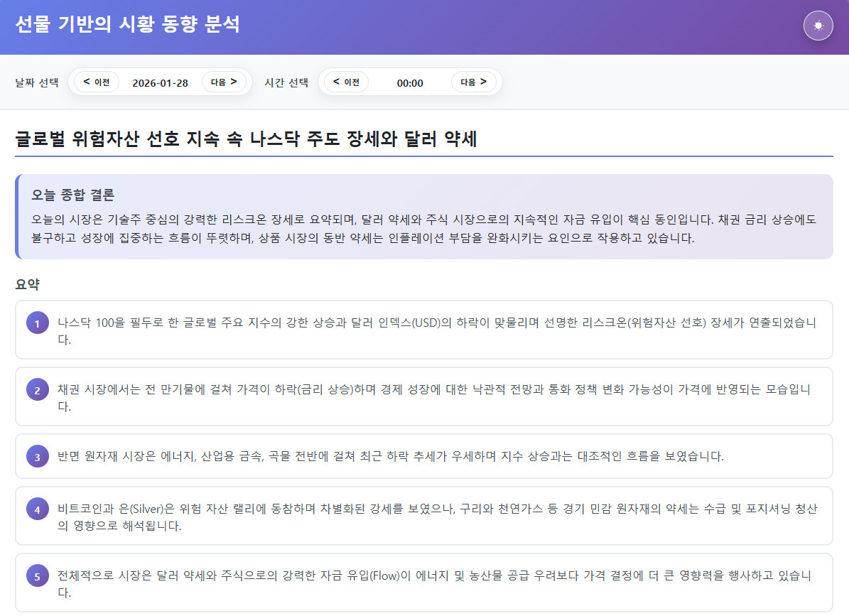Click headline '글로벌 위험자산 선호 지속 속 나스닥 주도 장세와 달러 약세'

pyautogui.click(x=246, y=139)
